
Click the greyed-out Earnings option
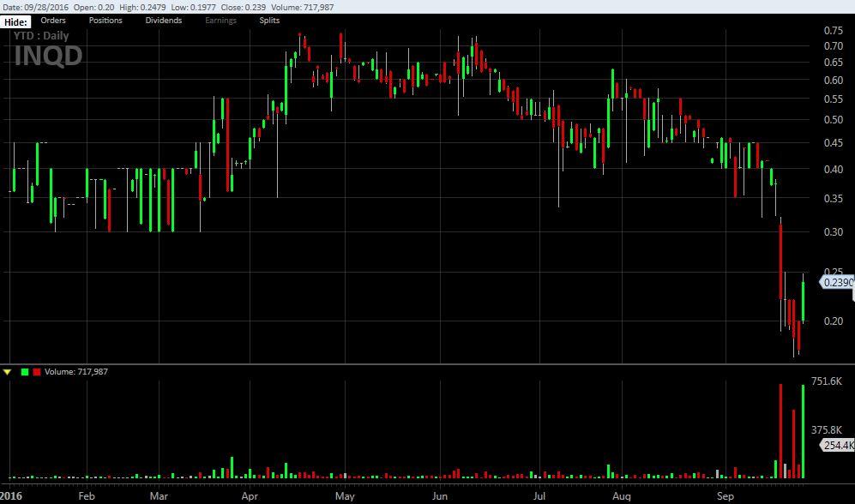click(220, 21)
